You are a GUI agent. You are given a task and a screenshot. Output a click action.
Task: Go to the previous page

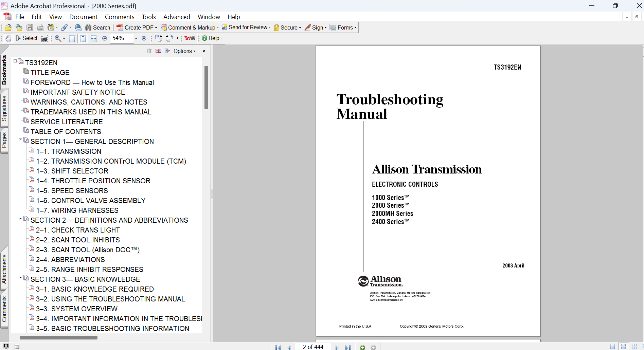(289, 347)
